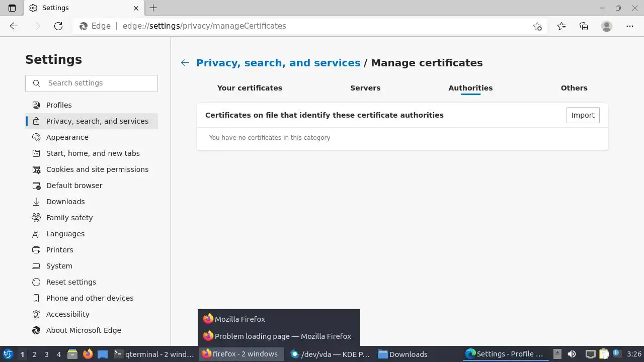This screenshot has width=644, height=362.
Task: Click the address bar URL
Action: pos(204,26)
